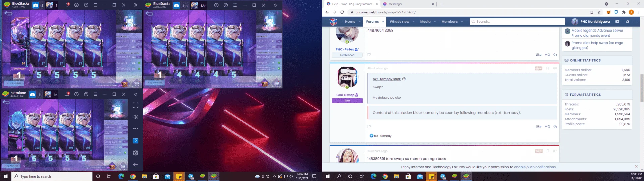Open account icon in BlueStacks 4.280.4.4002 window
The width and height of the screenshot is (644, 181).
[216, 5]
